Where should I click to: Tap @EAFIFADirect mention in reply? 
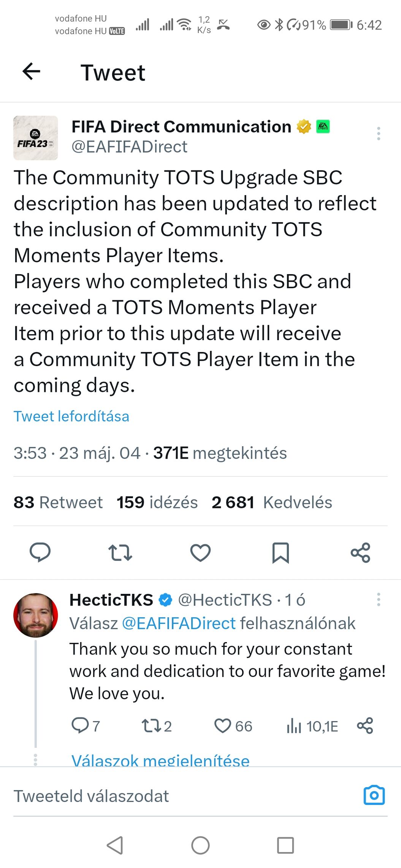pyautogui.click(x=179, y=623)
